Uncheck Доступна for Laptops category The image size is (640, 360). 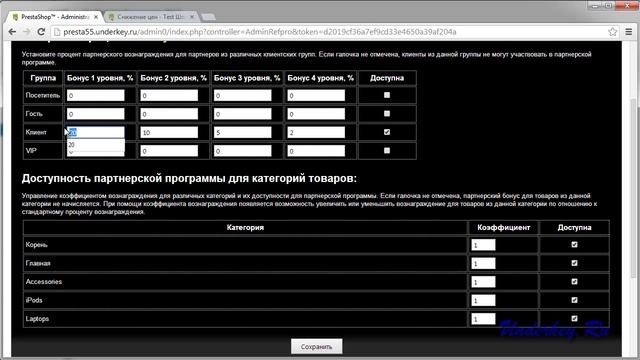coord(574,318)
